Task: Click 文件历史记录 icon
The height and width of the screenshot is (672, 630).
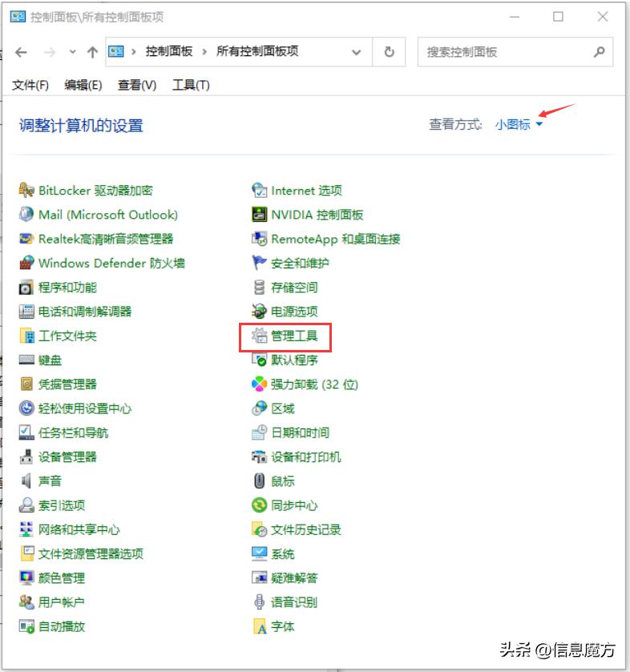Action: 259,529
